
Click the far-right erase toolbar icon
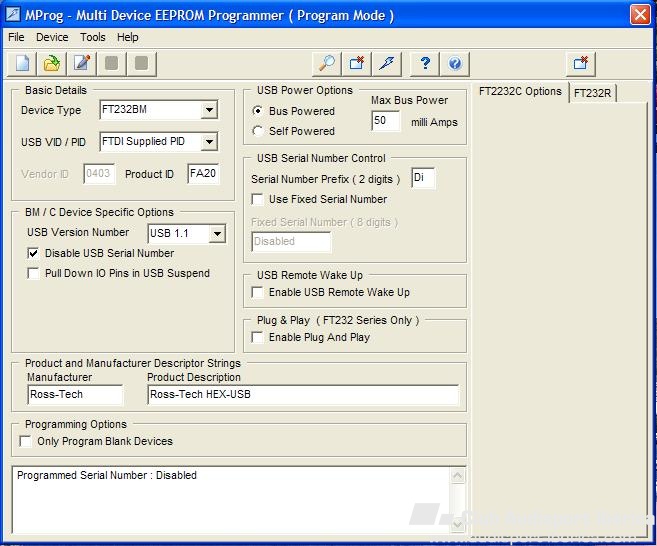pyautogui.click(x=581, y=64)
